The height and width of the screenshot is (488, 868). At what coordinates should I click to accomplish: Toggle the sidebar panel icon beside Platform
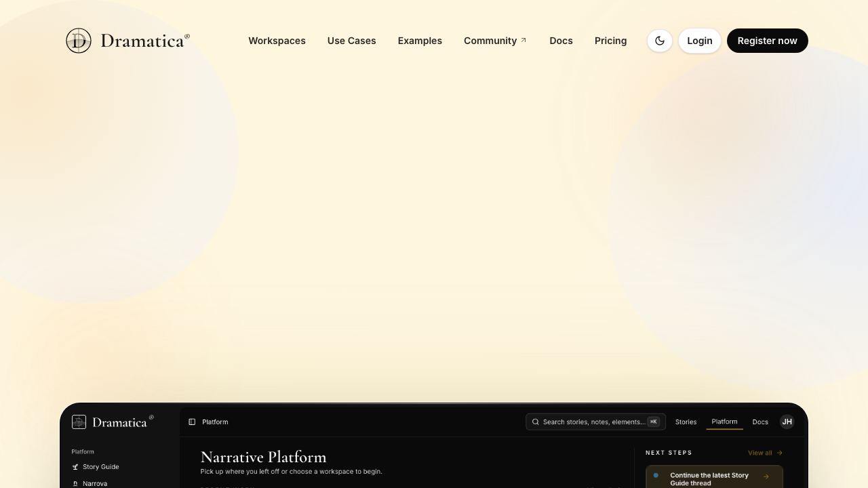(192, 422)
